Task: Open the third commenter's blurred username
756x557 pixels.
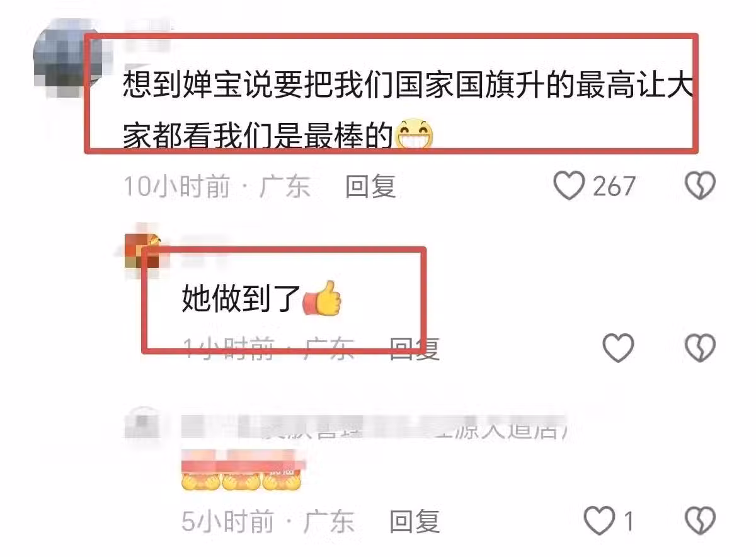Action: tap(375, 428)
